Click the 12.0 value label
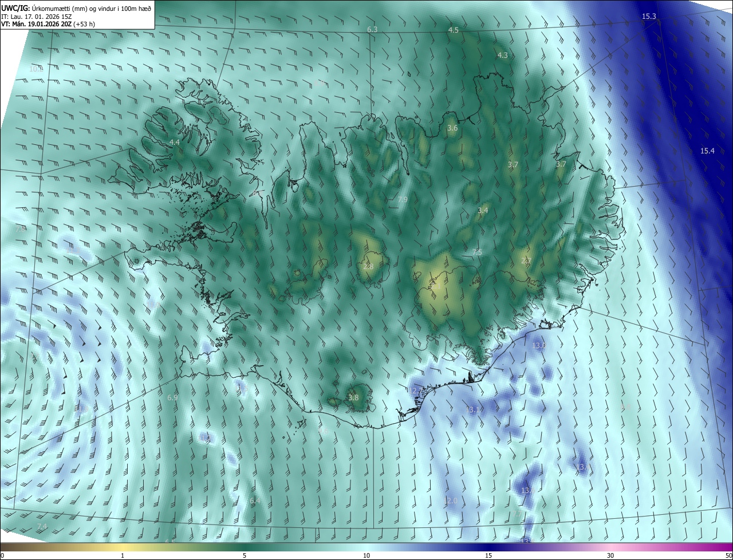This screenshot has width=733, height=560. coord(451,500)
